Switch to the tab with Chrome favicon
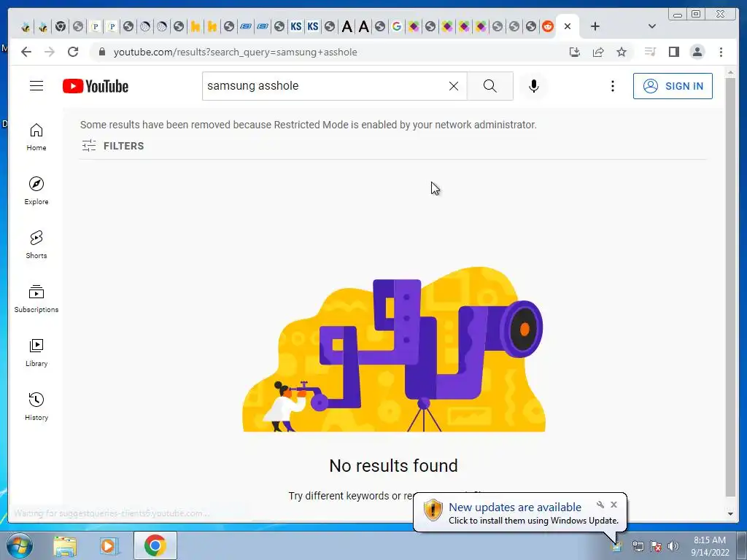Image resolution: width=747 pixels, height=560 pixels. pyautogui.click(x=60, y=26)
